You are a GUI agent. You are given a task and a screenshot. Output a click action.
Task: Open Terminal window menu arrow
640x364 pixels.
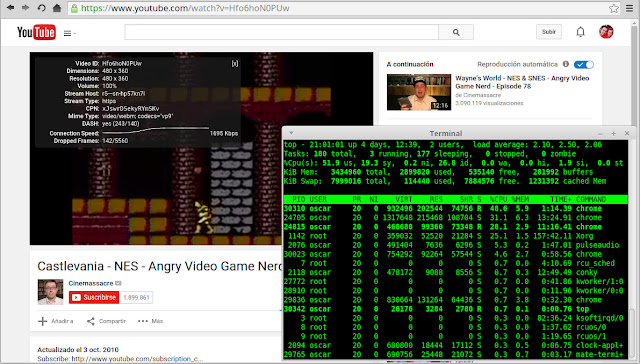(291, 133)
